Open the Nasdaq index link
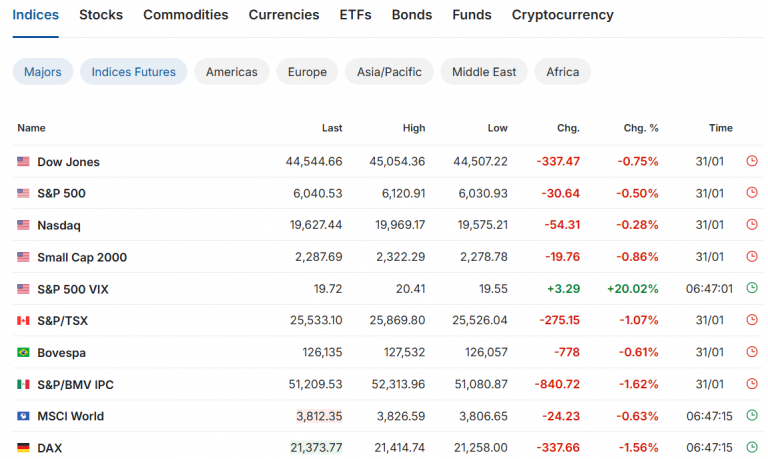The width and height of the screenshot is (768, 459). tap(59, 225)
